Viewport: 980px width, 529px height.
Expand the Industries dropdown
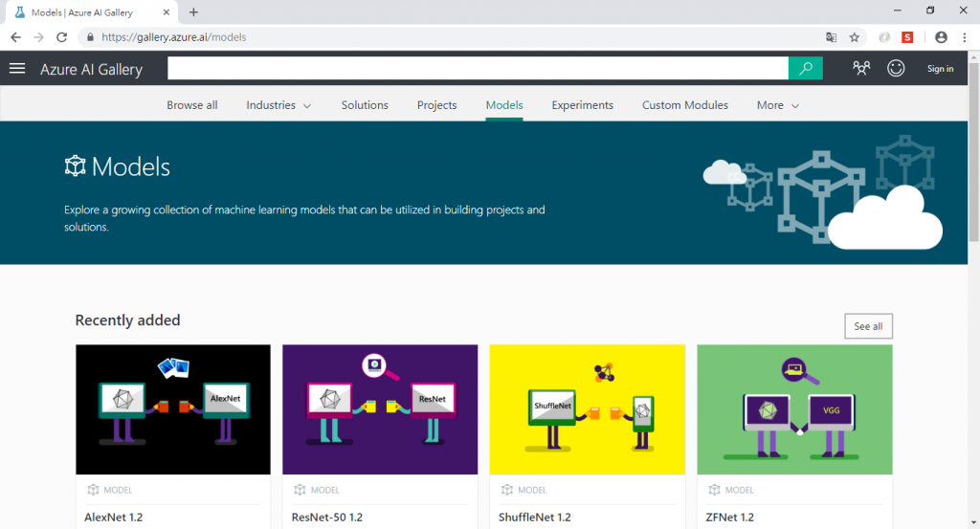[x=278, y=105]
